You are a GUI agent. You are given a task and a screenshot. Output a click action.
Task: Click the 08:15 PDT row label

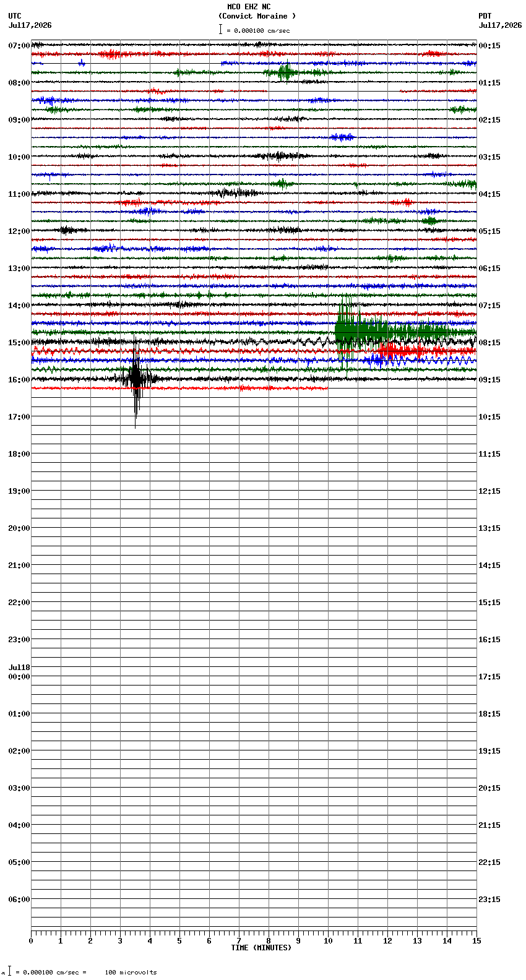489,343
